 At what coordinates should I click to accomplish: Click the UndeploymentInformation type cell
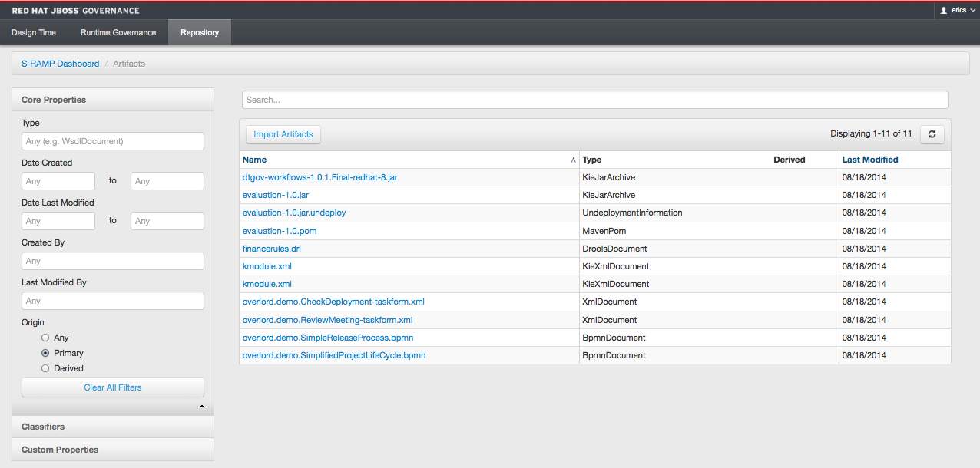click(x=633, y=213)
